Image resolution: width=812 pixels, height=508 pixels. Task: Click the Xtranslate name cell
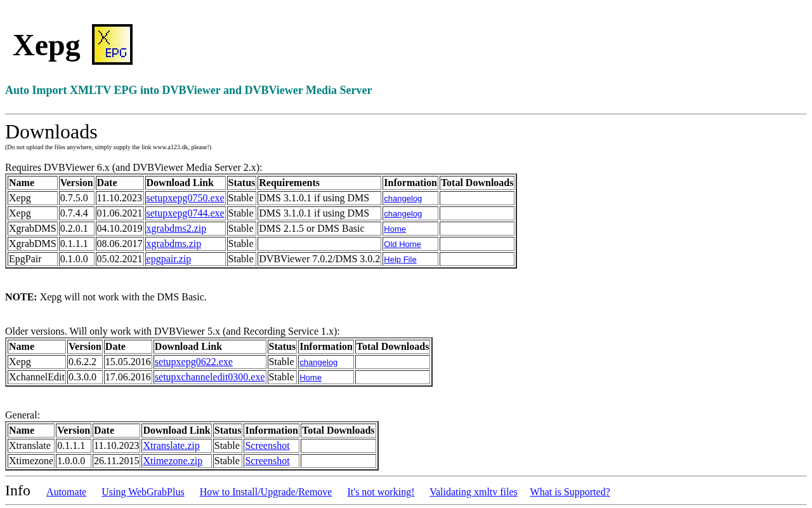[31, 446]
